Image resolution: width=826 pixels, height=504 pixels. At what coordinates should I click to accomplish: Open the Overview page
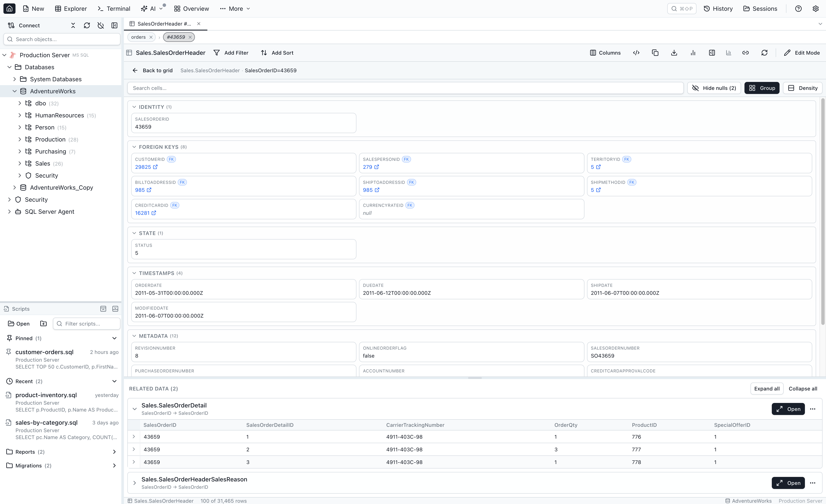[191, 9]
